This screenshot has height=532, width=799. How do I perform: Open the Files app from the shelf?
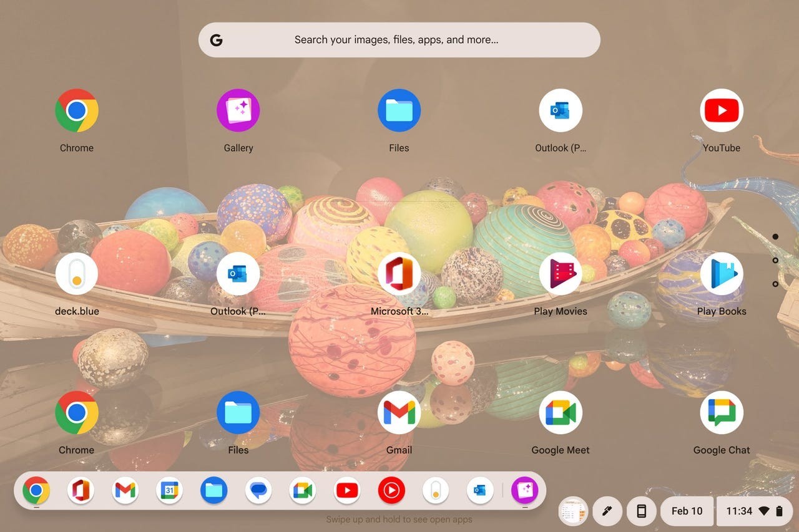click(213, 491)
